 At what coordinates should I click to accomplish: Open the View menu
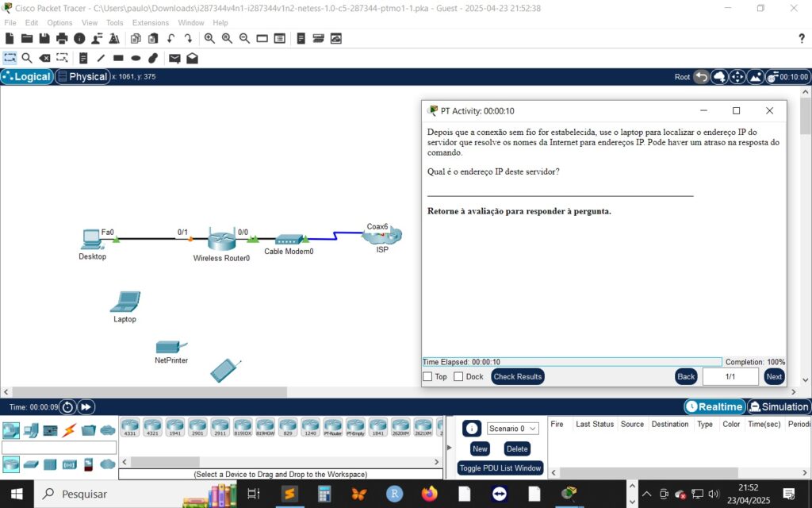pos(89,23)
